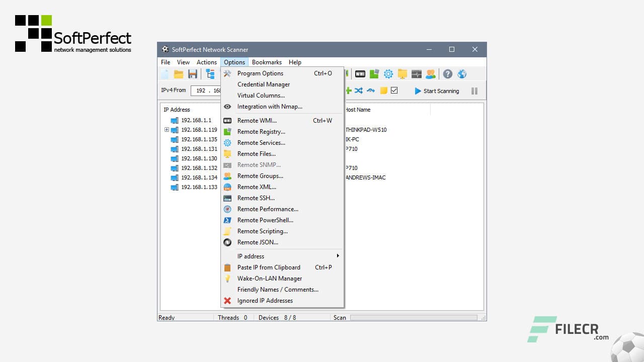
Task: Open the Bookmarks menu
Action: point(267,62)
